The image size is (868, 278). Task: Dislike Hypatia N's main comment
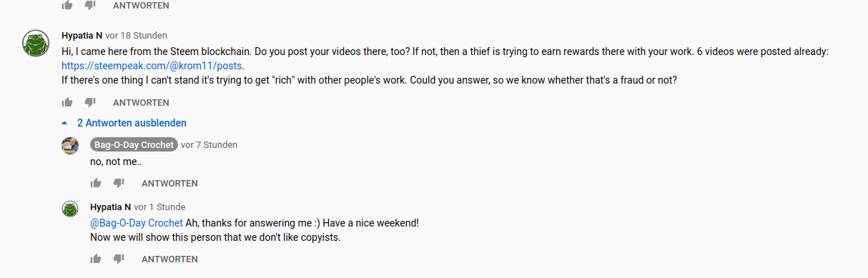tap(90, 103)
